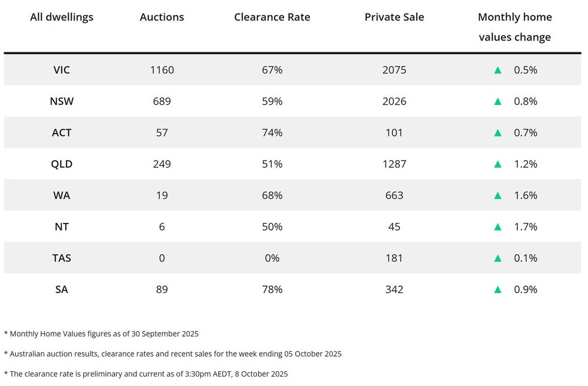Select the Clearance Rate column header

272,17
